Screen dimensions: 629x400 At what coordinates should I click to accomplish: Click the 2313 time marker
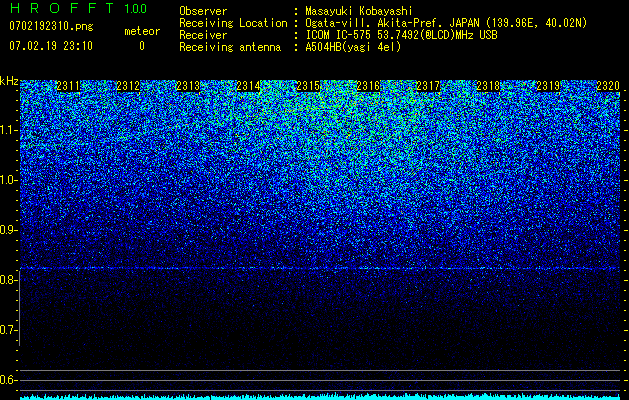[x=188, y=86]
